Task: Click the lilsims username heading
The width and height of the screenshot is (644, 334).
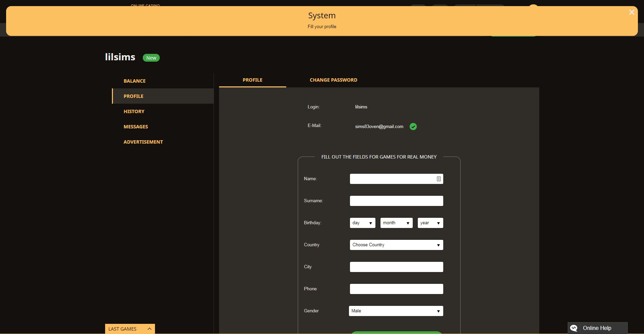Action: click(x=120, y=57)
